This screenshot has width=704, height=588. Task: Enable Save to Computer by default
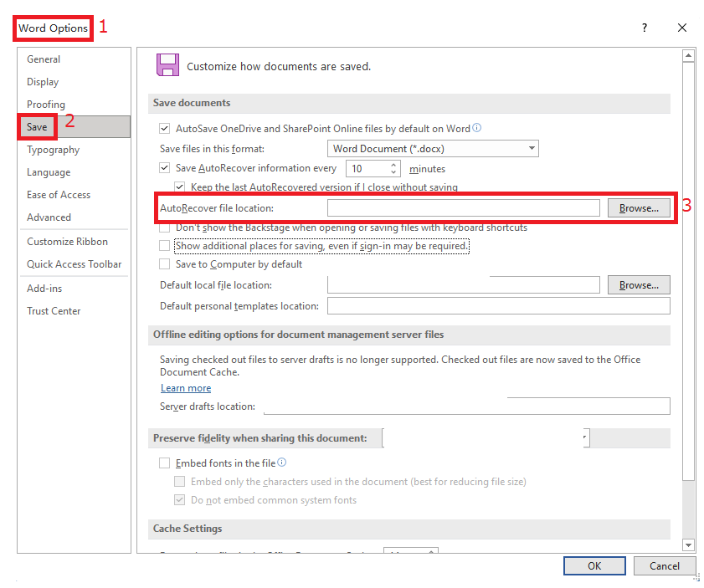tap(164, 264)
